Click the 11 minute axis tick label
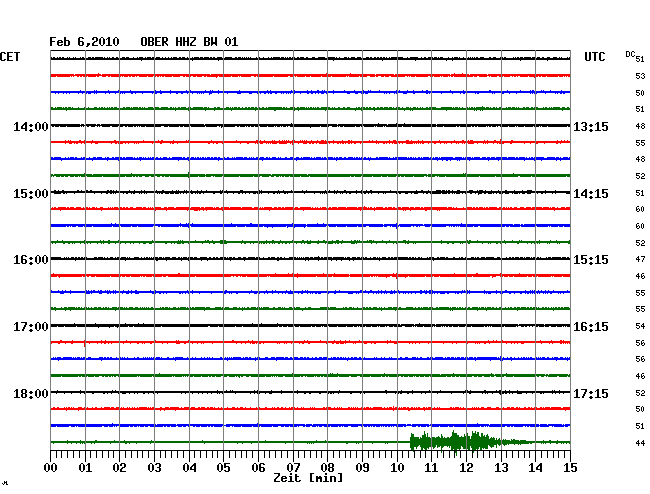650x494 pixels. (x=431, y=467)
